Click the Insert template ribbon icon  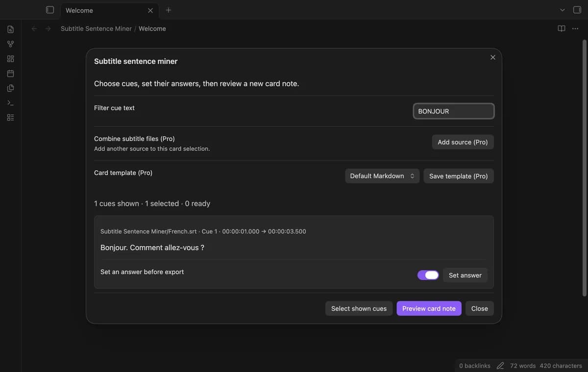click(x=10, y=88)
